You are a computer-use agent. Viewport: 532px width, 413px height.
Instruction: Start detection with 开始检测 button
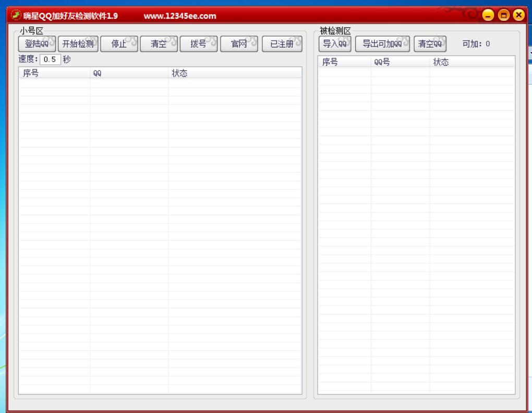[78, 44]
